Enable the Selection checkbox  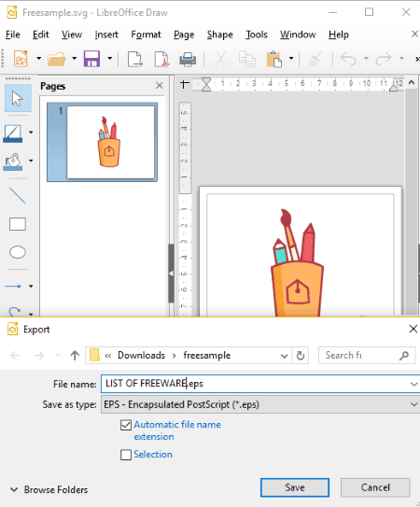(x=126, y=455)
